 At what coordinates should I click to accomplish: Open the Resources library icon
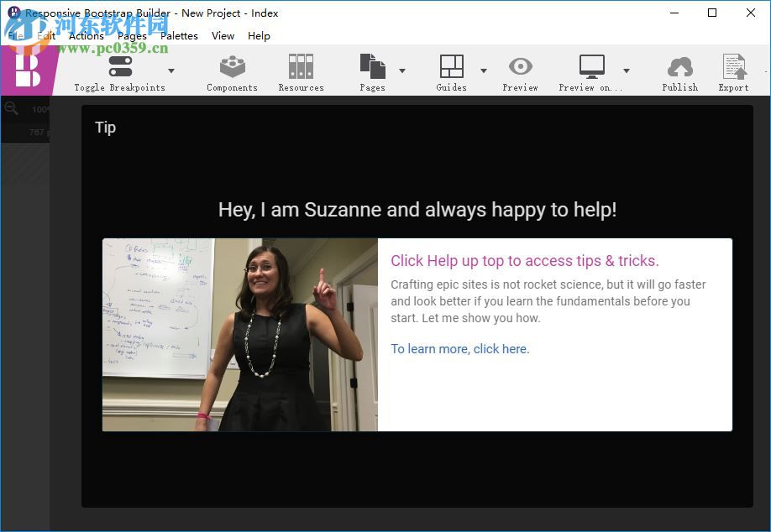pos(301,67)
